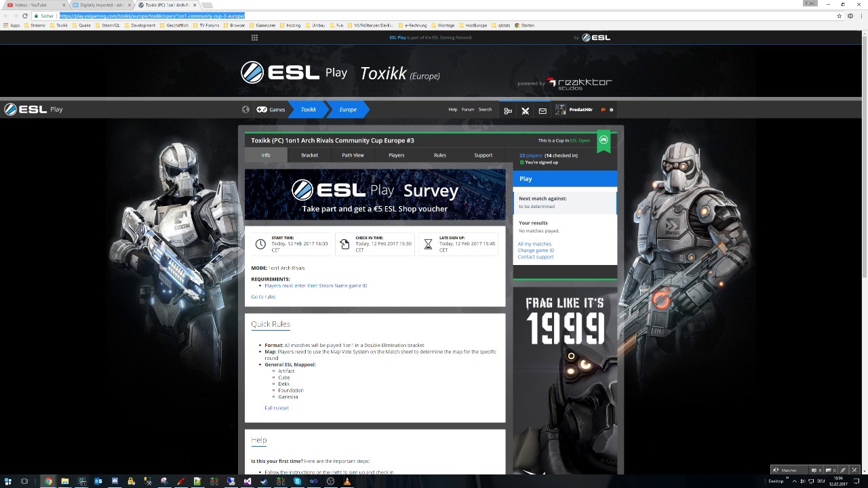Click the Go to rules link
The width and height of the screenshot is (868, 488).
coord(263,297)
